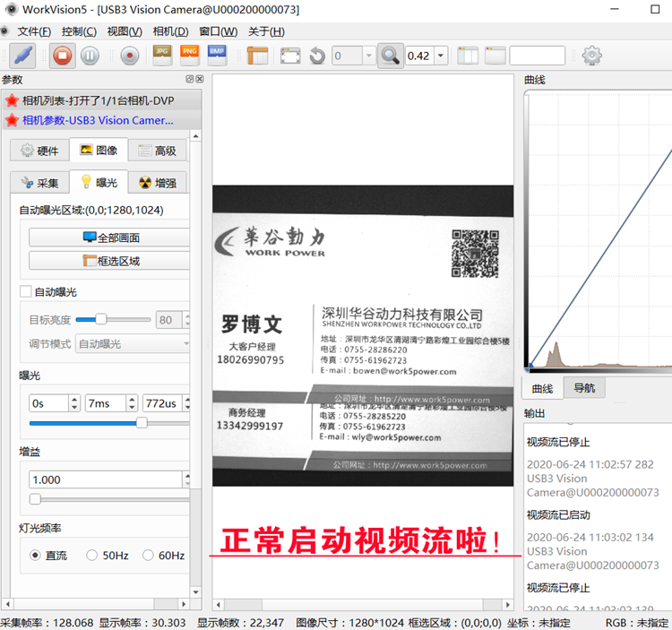Click the empty toolbar text field
The width and height of the screenshot is (672, 630).
537,56
